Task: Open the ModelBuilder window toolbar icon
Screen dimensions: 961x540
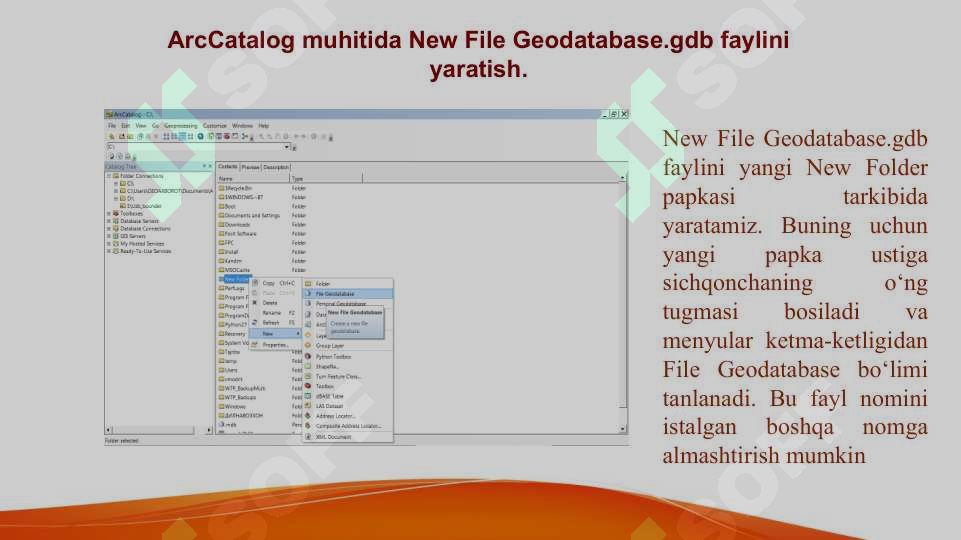Action: point(245,137)
